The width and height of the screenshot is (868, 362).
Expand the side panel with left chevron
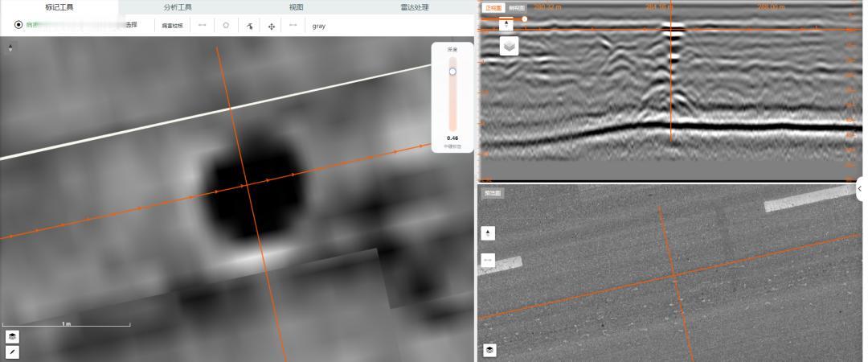tap(860, 189)
